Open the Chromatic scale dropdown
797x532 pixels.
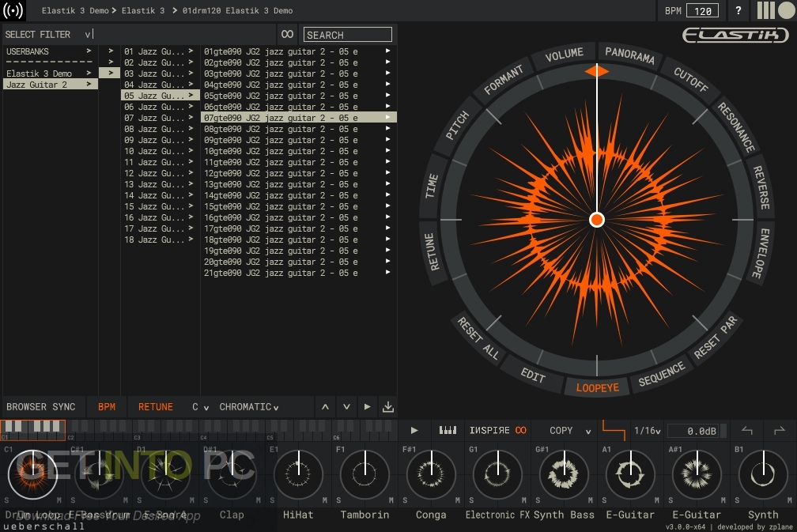coord(249,407)
